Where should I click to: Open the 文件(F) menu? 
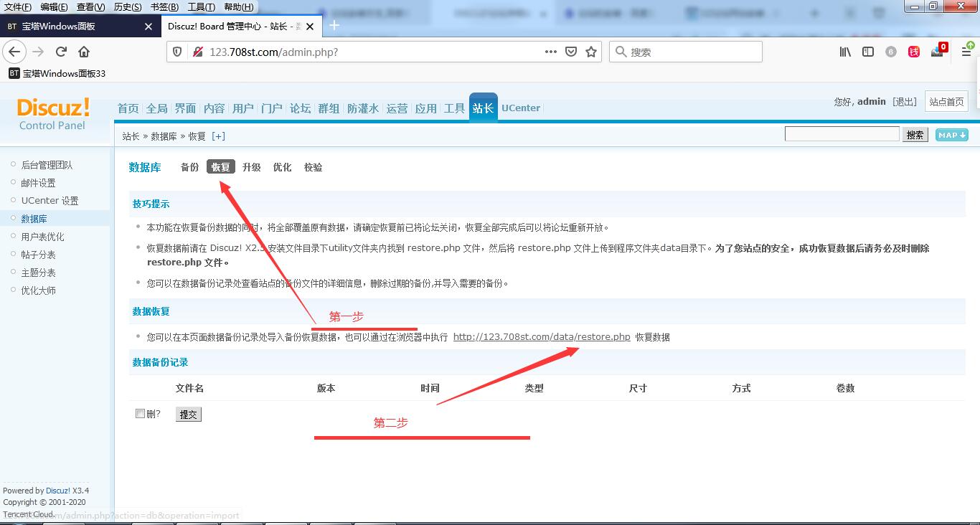[18, 7]
